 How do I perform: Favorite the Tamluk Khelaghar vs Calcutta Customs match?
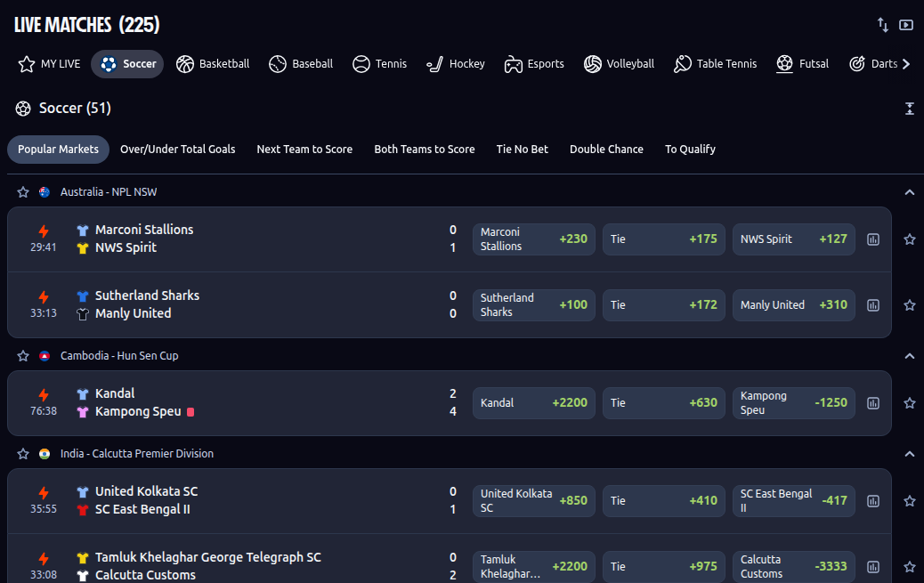point(910,567)
